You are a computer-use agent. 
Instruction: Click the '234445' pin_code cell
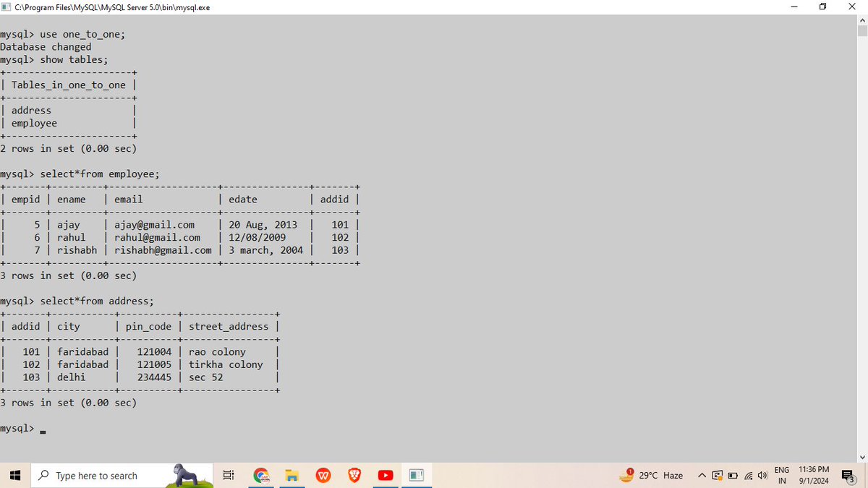[154, 377]
